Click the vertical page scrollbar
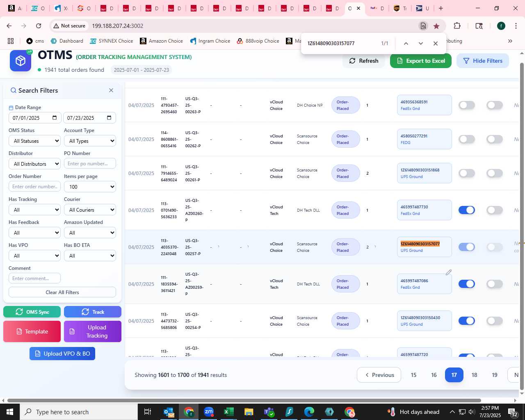Image resolution: width=525 pixels, height=420 pixels. pos(522,226)
